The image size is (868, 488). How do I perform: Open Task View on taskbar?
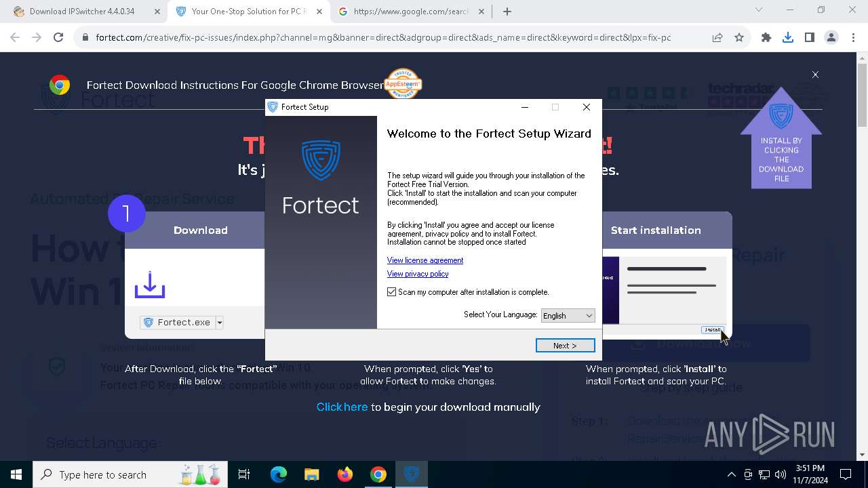244,474
